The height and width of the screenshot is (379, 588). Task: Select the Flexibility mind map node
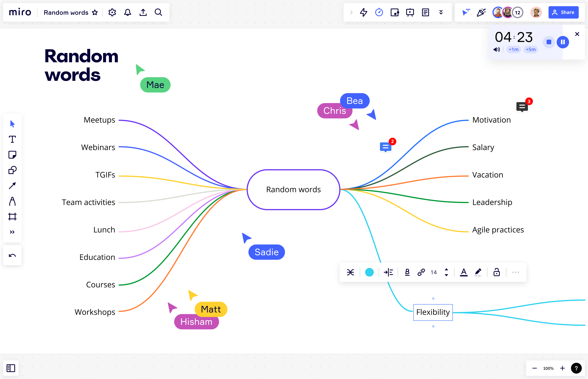(x=433, y=312)
